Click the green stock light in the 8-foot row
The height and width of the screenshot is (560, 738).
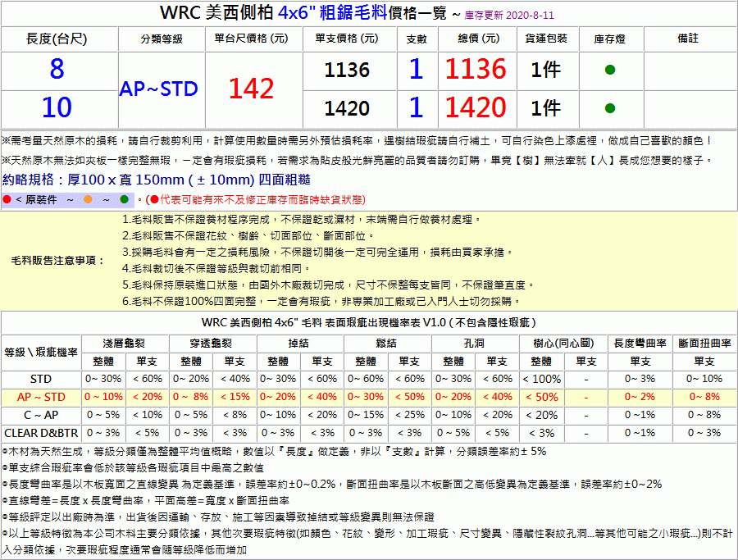point(610,71)
